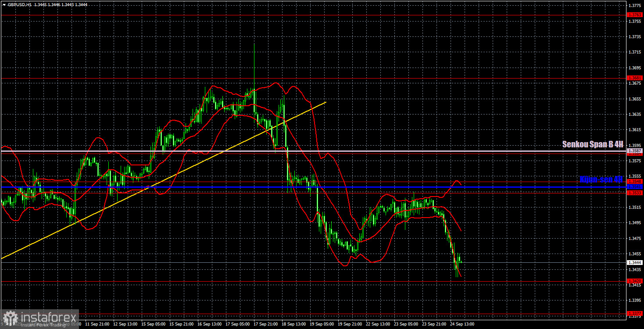Click the 17 Sep 05:00 time label

pos(237,324)
